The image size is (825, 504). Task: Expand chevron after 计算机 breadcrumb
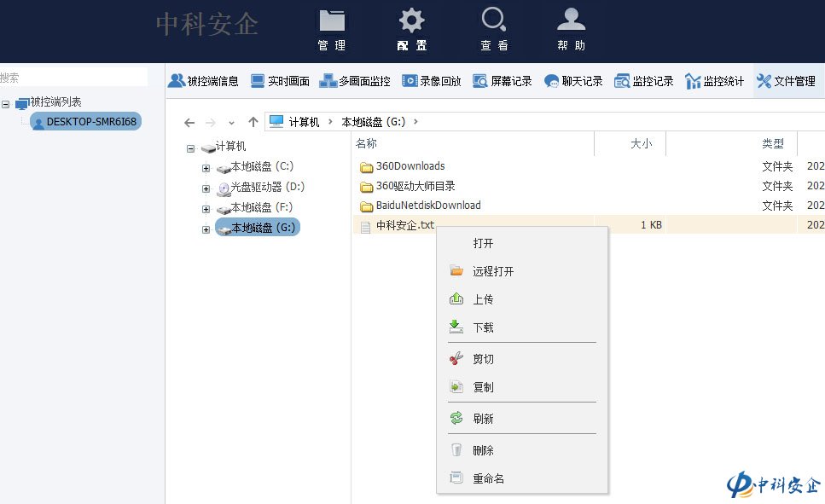pyautogui.click(x=330, y=122)
